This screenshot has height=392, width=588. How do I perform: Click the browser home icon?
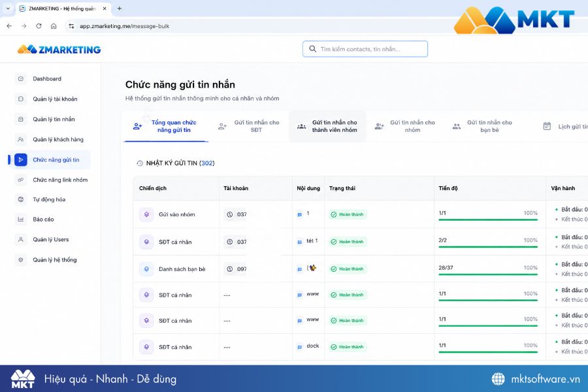(54, 26)
